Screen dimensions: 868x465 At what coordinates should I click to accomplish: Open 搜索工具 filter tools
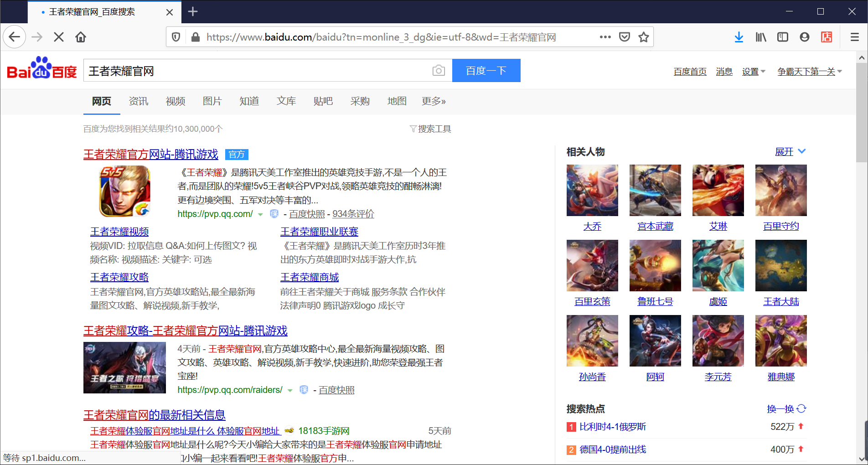(430, 129)
